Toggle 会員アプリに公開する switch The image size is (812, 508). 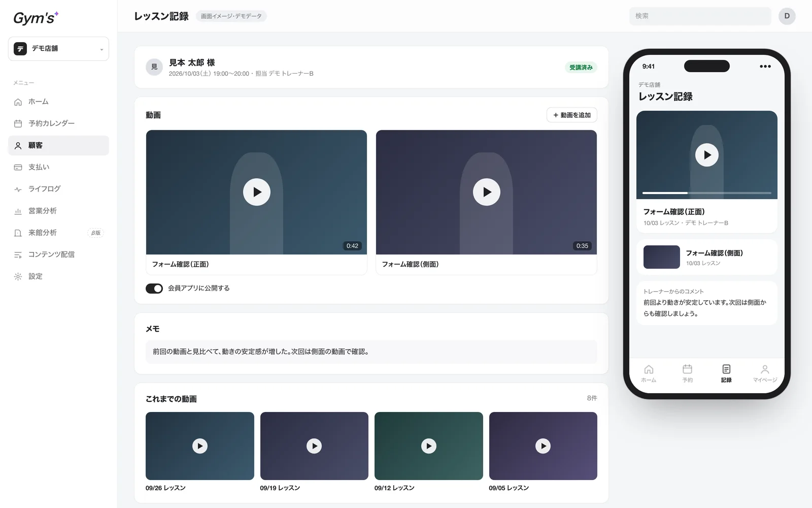click(x=154, y=289)
